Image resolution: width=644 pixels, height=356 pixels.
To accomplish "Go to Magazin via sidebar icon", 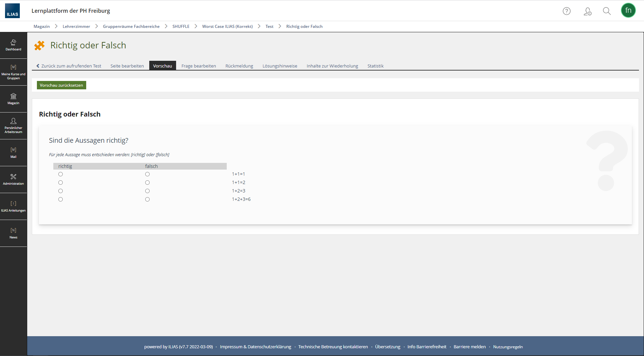I will (x=13, y=99).
